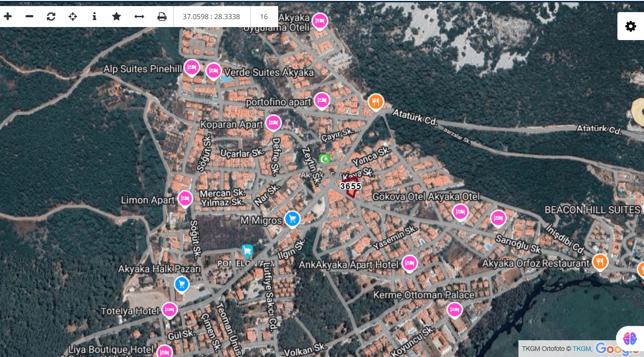This screenshot has height=357, width=644.
Task: Open the settings gear panel
Action: 630,26
